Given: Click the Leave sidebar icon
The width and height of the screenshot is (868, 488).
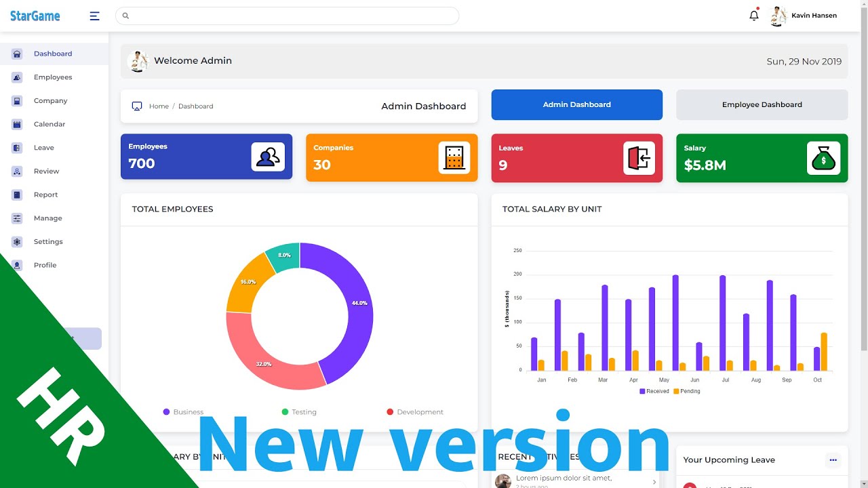Looking at the screenshot, I should 17,148.
